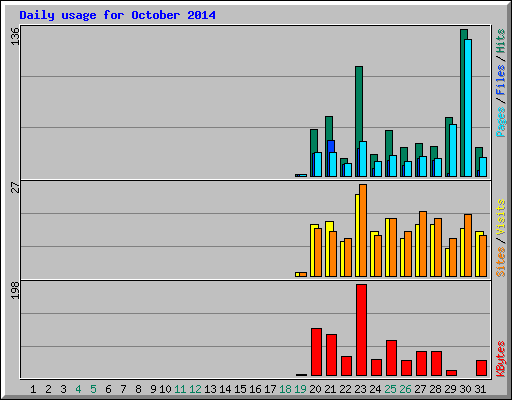Select the cyan pages bar for day 30
The width and height of the screenshot is (512, 400).
point(468,108)
